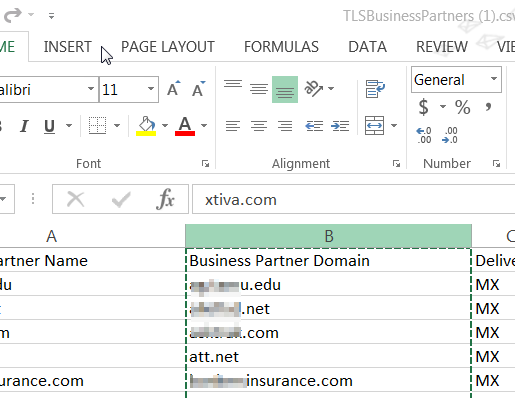Confirm entry with the checkmark icon
515x398 pixels.
[x=121, y=199]
